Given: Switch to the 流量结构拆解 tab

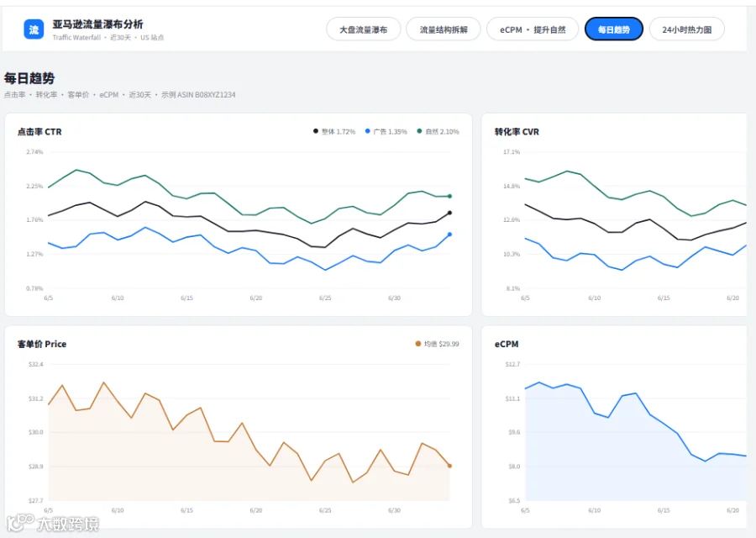Looking at the screenshot, I should [443, 29].
